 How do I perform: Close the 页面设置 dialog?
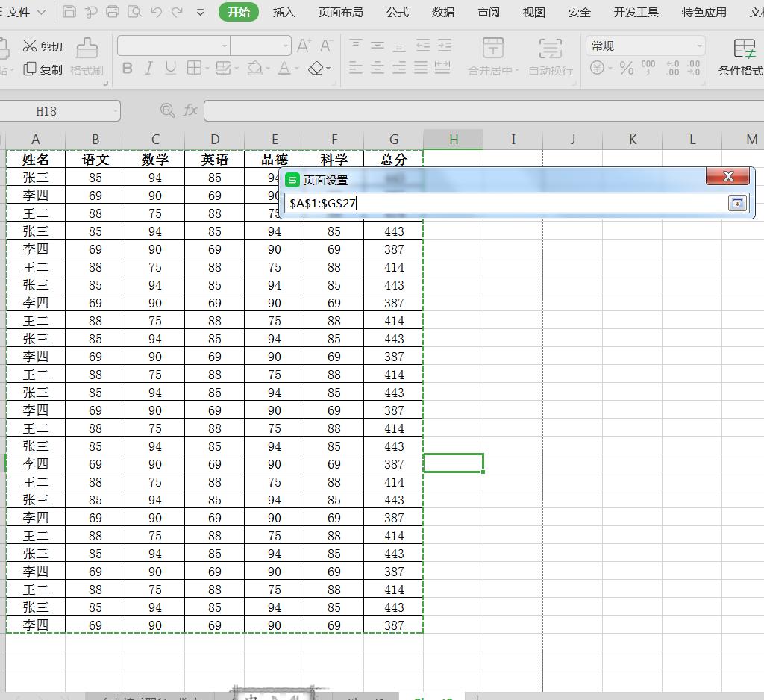727,176
